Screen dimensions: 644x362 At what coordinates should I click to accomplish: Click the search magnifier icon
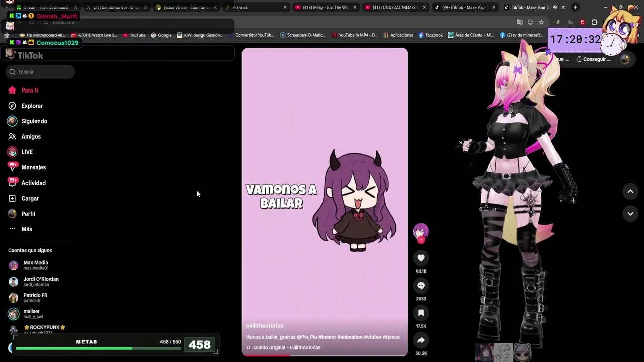pyautogui.click(x=12, y=72)
